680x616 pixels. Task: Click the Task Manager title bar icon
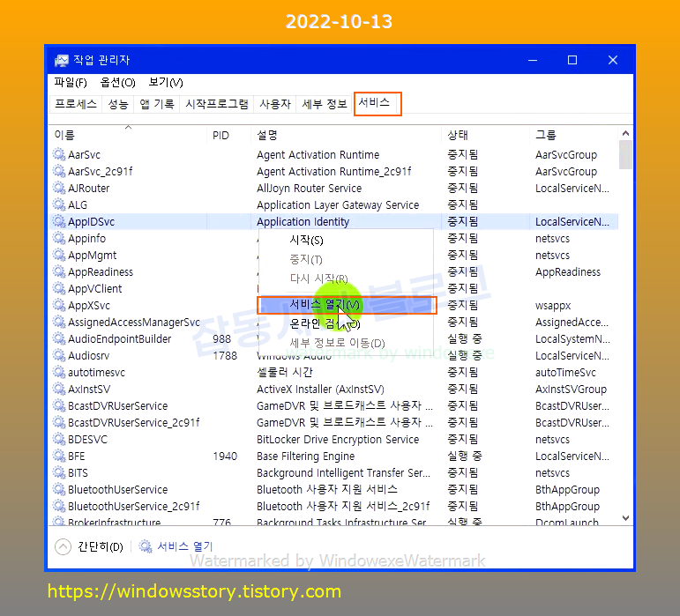pos(61,60)
